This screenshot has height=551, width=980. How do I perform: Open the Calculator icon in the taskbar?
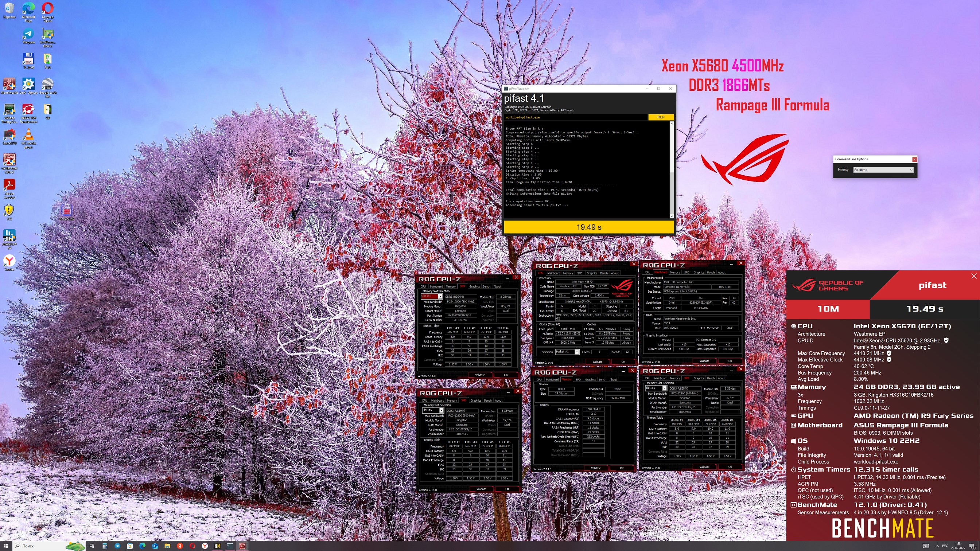[104, 546]
